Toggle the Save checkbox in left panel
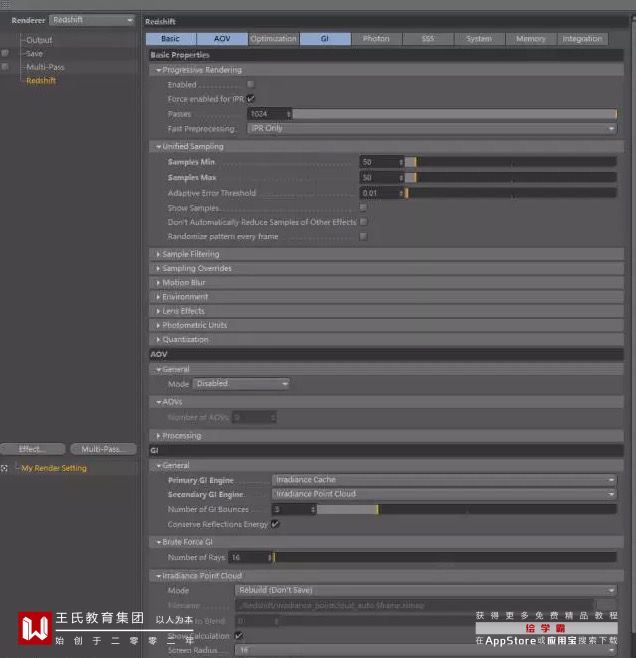 pyautogui.click(x=5, y=53)
